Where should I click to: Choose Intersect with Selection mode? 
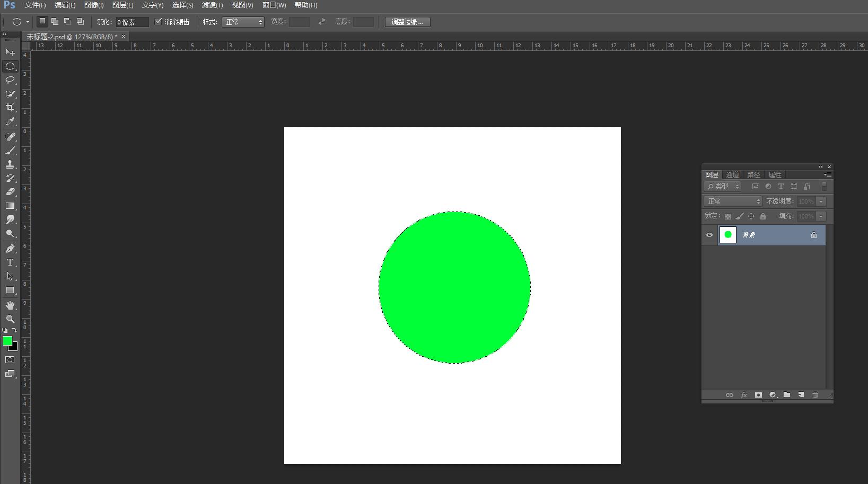[x=81, y=22]
